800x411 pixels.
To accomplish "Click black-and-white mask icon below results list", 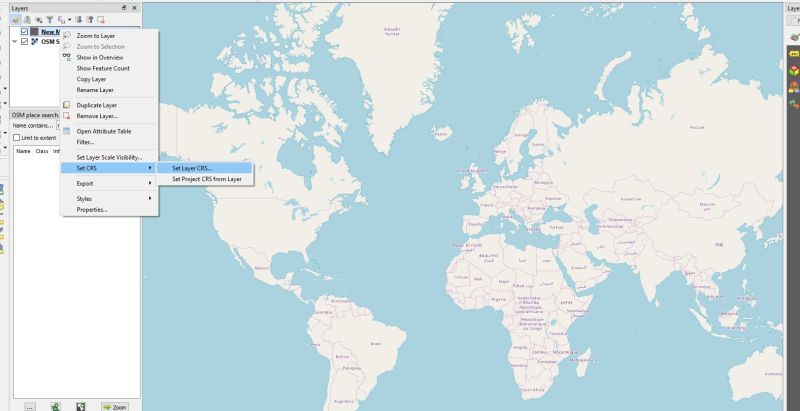I will pyautogui.click(x=81, y=406).
